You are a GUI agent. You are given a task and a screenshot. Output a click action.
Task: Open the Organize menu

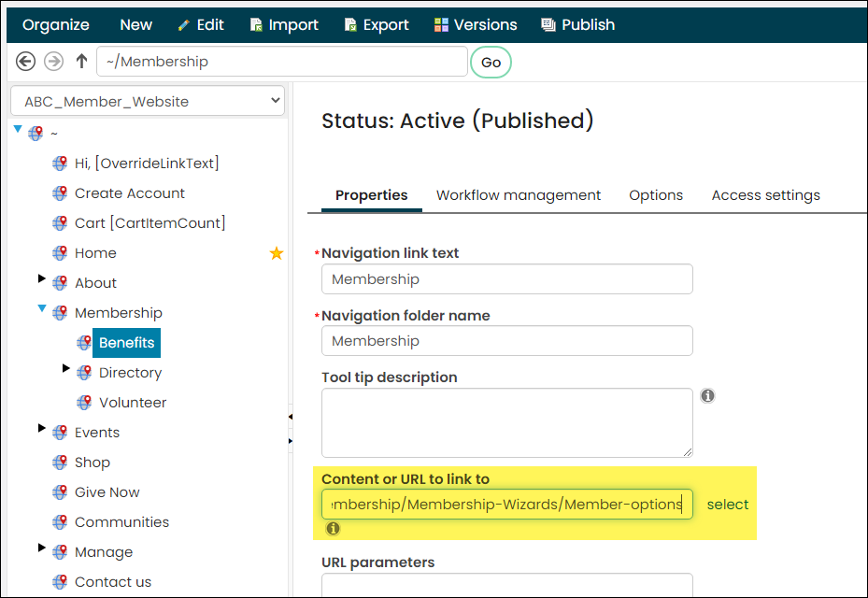(x=56, y=25)
